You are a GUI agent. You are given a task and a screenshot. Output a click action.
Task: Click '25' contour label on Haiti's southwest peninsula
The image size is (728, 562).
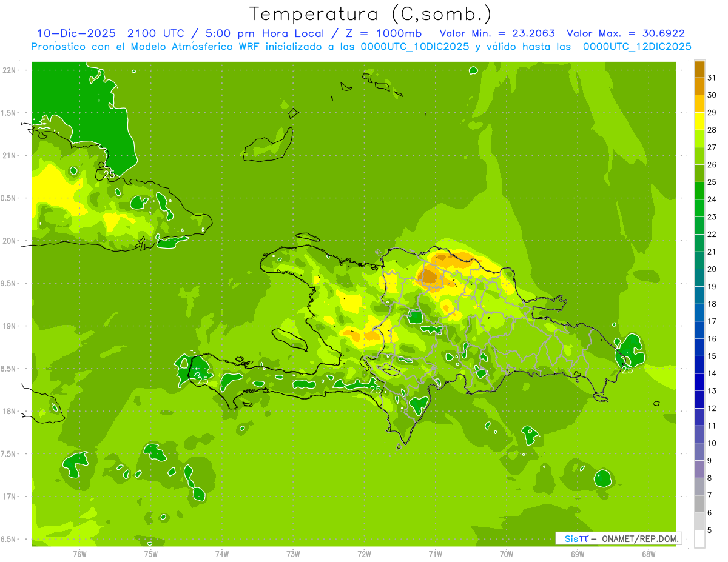203,381
